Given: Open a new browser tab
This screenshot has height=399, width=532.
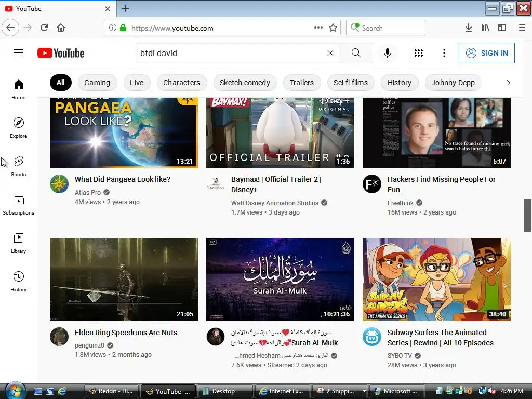Looking at the screenshot, I should 125,8.
